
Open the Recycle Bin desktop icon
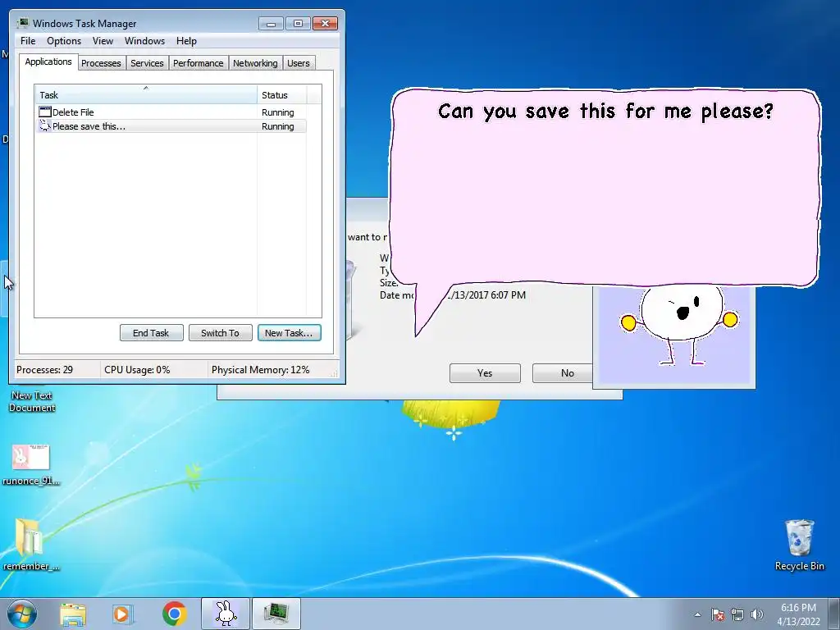[799, 545]
